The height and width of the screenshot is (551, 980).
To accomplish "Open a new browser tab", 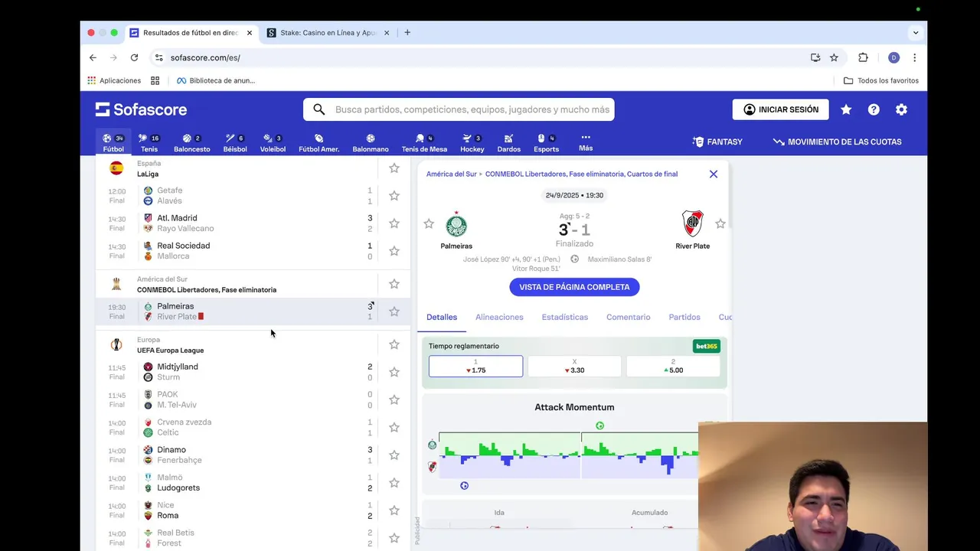I will click(x=407, y=33).
